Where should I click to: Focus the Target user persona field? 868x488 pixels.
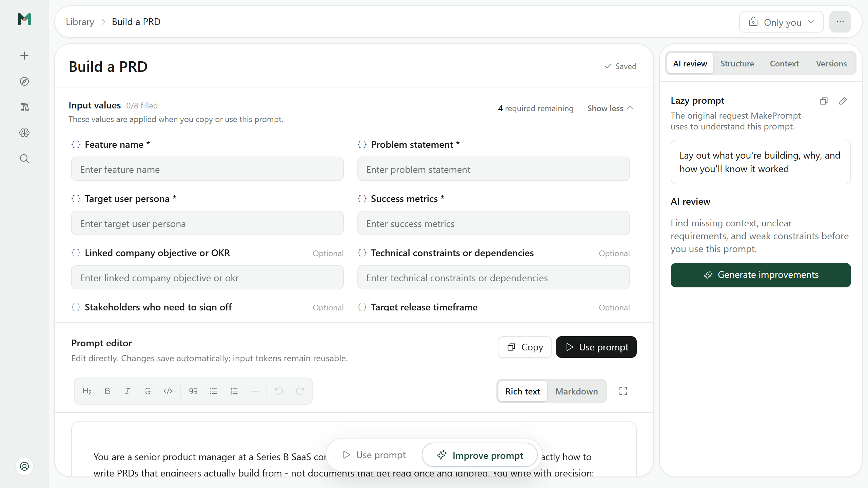tap(208, 223)
